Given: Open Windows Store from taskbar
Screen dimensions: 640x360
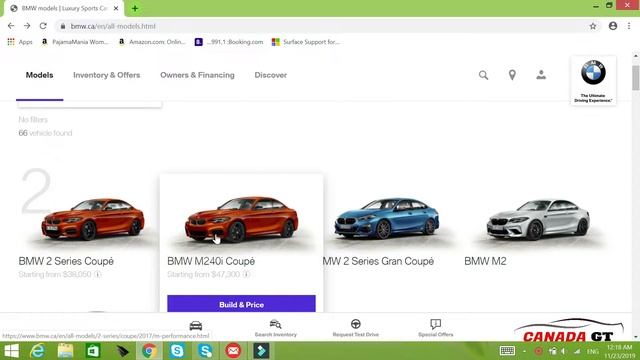Looking at the screenshot, I should coord(93,351).
